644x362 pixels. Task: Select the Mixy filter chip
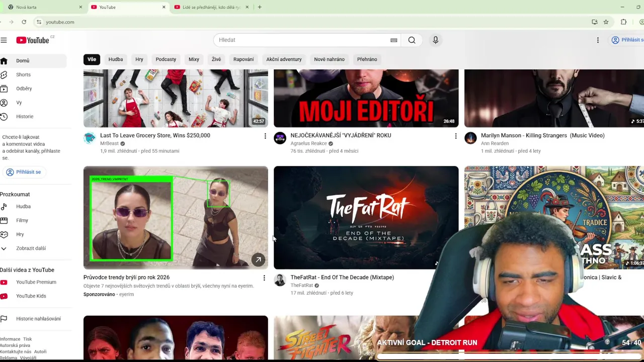[x=194, y=59]
